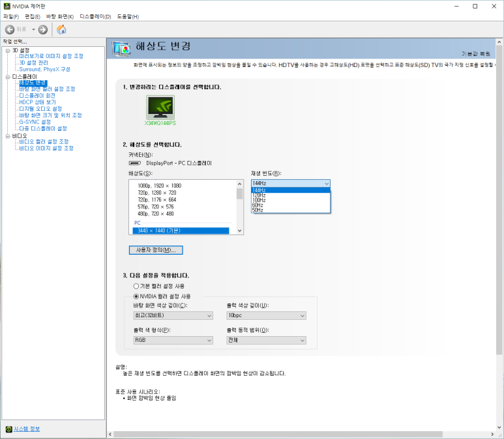Open 3D 설정 관리 page

click(33, 63)
